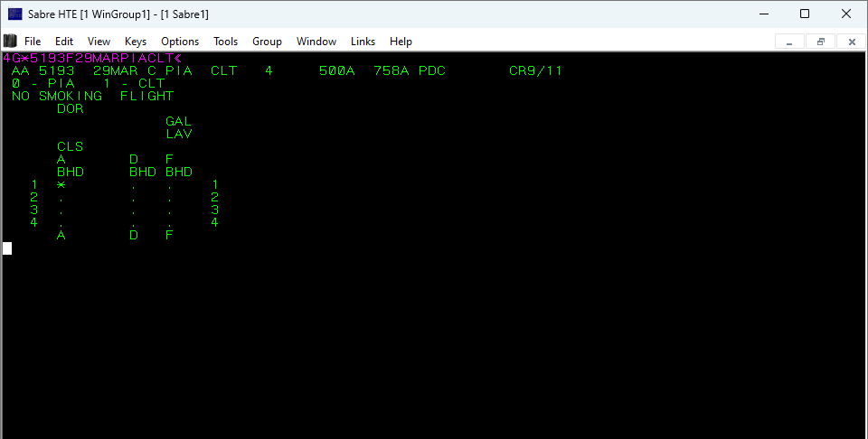The height and width of the screenshot is (439, 868).
Task: Minimize the inner Sabre1 session window
Action: [789, 42]
